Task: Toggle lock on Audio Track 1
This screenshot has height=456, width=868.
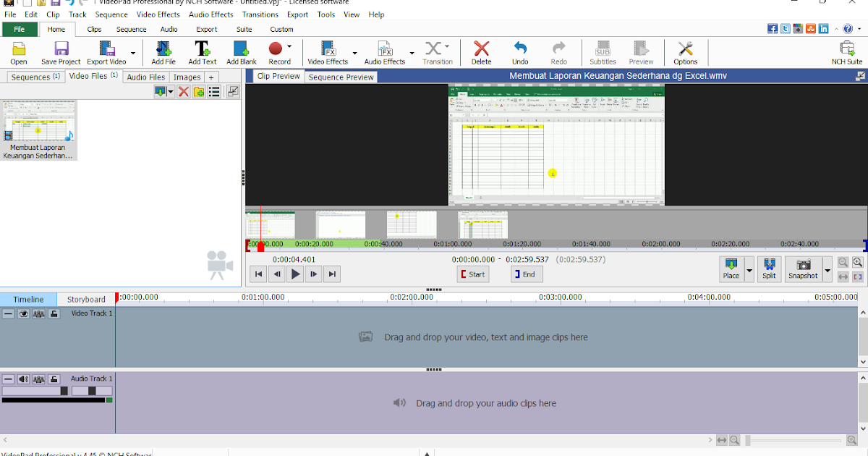Action: (x=54, y=379)
